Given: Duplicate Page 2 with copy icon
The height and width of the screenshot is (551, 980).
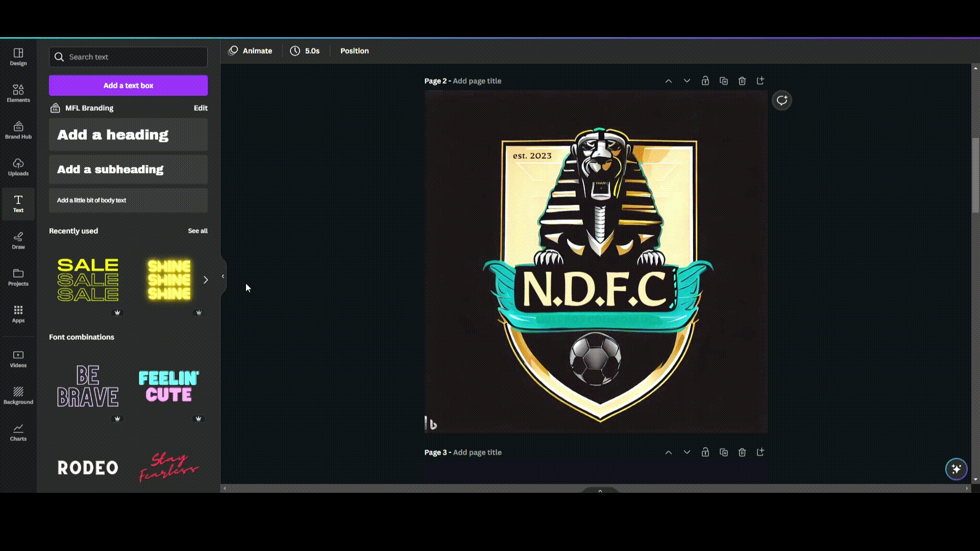Looking at the screenshot, I should click(724, 81).
